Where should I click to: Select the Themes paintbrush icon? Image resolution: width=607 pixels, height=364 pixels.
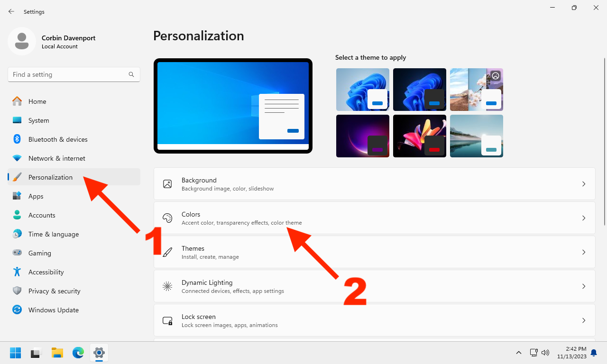[x=167, y=252]
